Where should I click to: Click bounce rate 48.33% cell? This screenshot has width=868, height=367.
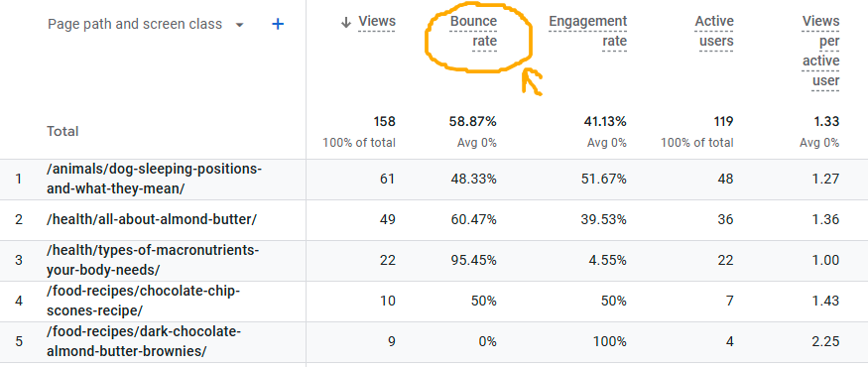[x=473, y=179]
